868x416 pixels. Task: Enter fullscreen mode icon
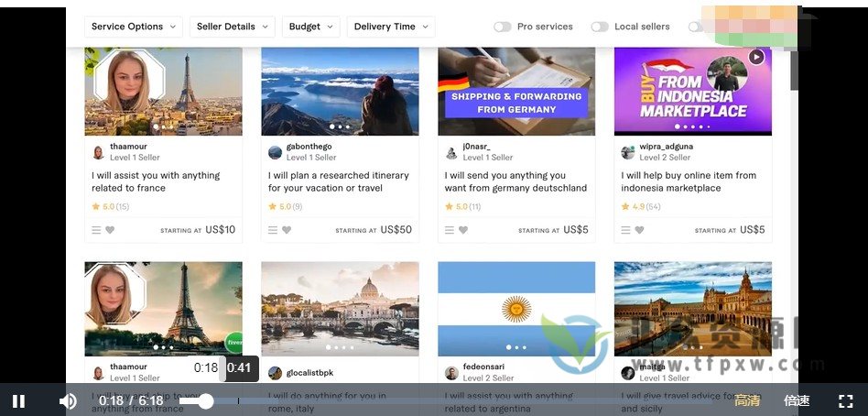[845, 400]
